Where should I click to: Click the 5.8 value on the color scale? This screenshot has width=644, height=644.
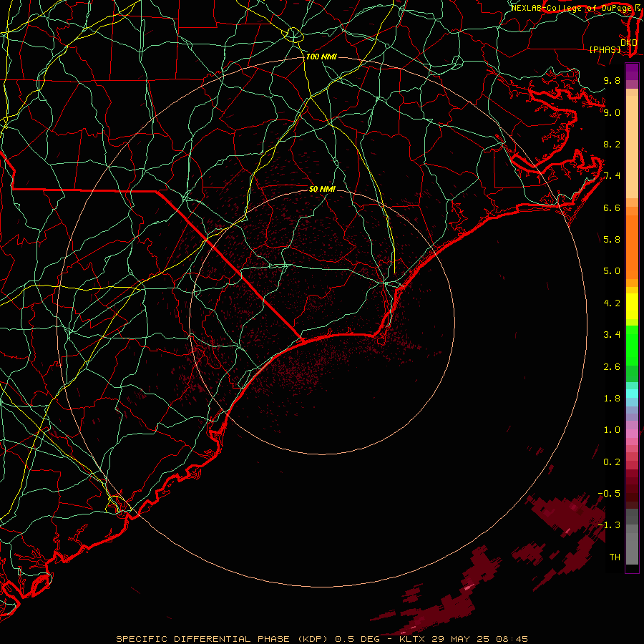pos(612,239)
